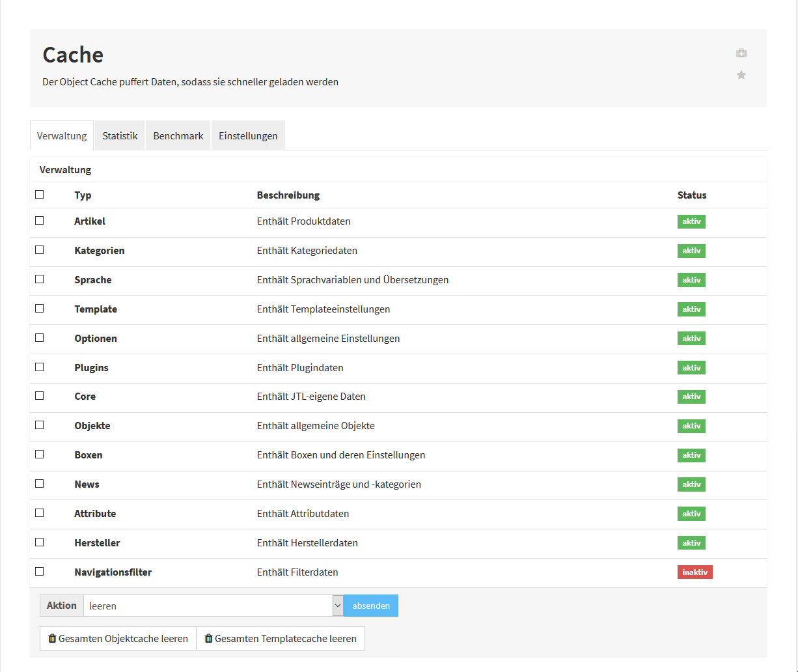Click the 'Beschreibung' column header
This screenshot has width=798, height=672.
(288, 195)
